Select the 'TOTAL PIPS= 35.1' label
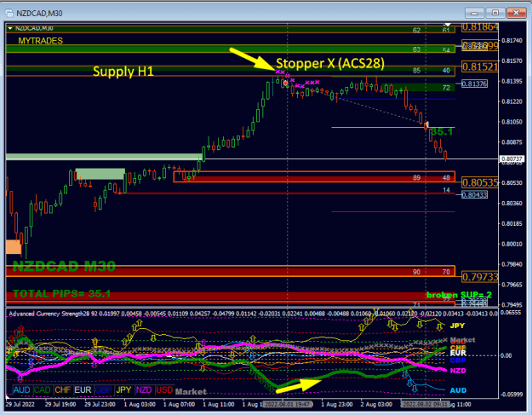This screenshot has height=415, width=532. coord(62,294)
